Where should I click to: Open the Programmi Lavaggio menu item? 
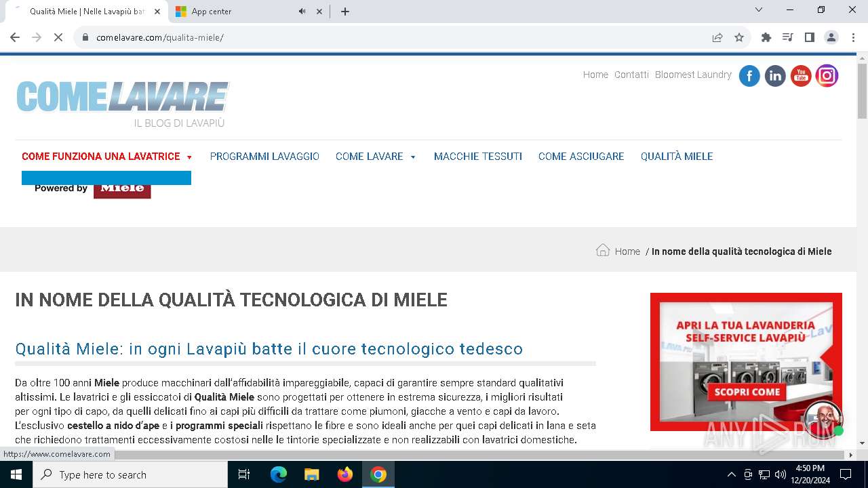(264, 157)
